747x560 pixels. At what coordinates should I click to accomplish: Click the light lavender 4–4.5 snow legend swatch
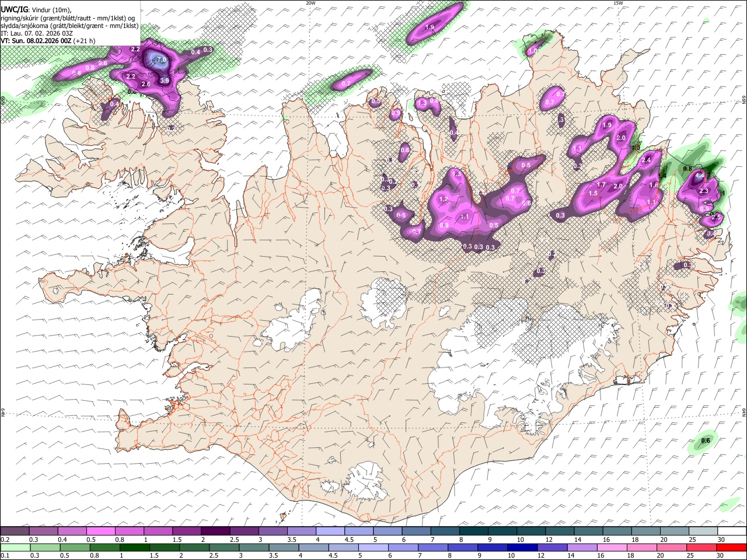(330, 531)
